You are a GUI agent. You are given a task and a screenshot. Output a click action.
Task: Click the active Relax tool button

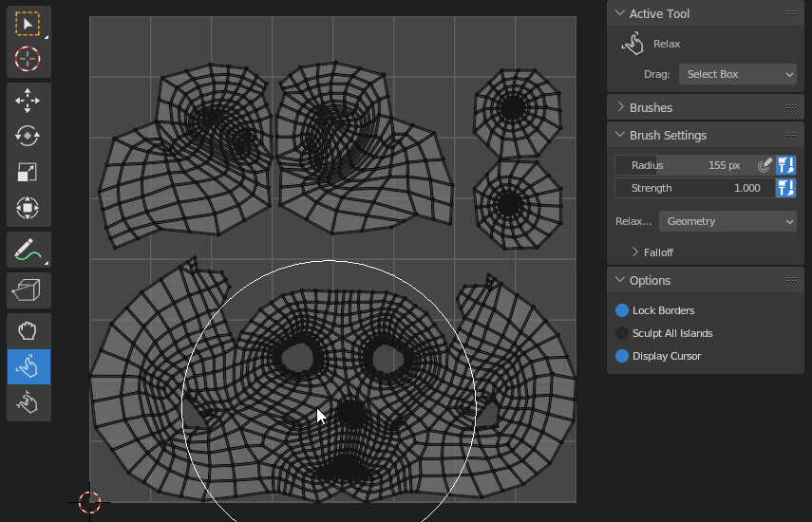tap(28, 366)
